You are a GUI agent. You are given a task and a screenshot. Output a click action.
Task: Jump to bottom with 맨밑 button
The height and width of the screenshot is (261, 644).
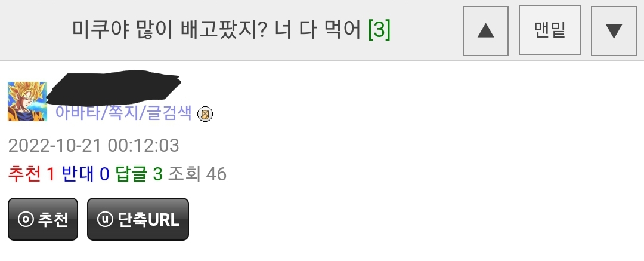[x=550, y=30]
